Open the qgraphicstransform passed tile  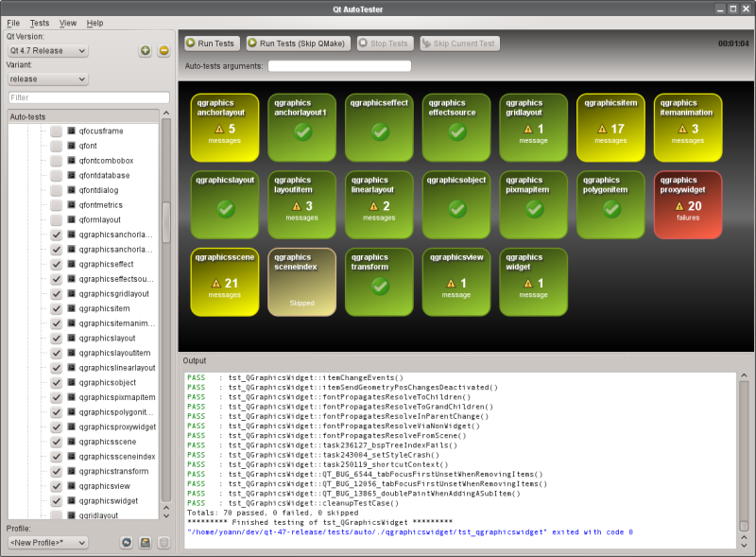pyautogui.click(x=379, y=282)
